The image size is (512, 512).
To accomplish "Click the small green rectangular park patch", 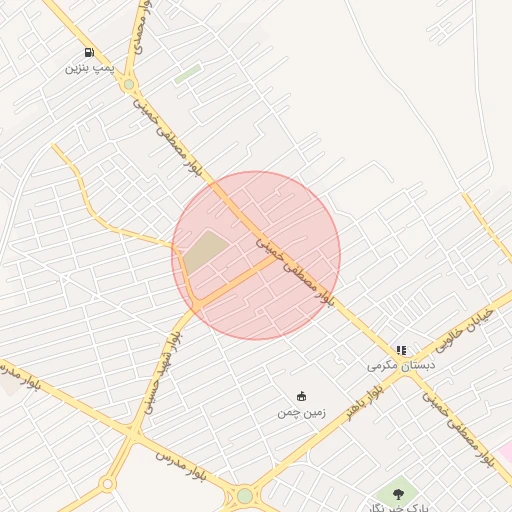I will point(188,74).
